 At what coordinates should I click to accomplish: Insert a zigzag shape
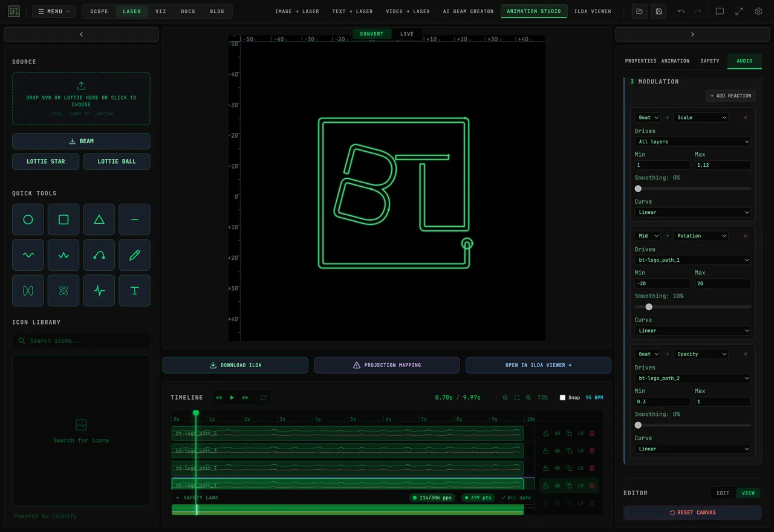[x=63, y=255]
